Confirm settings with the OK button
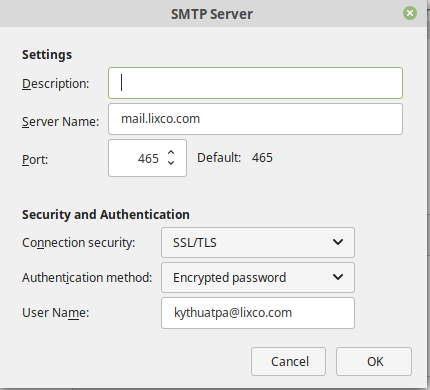The width and height of the screenshot is (430, 390). coord(374,362)
